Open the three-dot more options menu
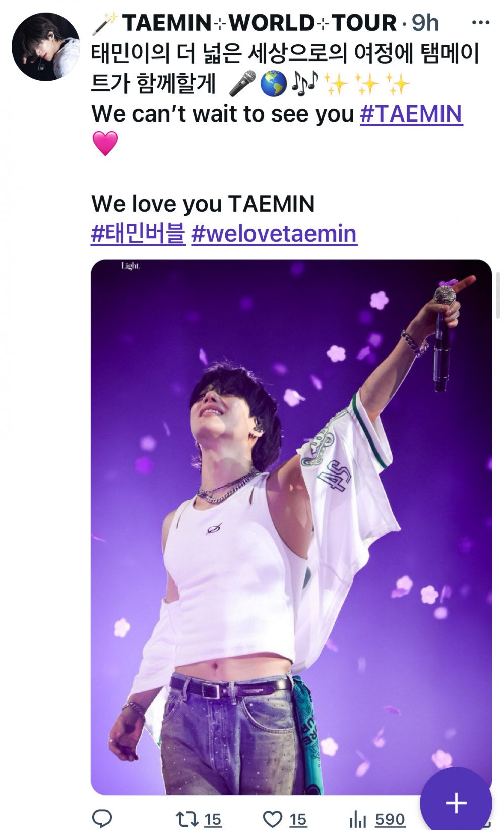504x830 pixels. point(480,23)
